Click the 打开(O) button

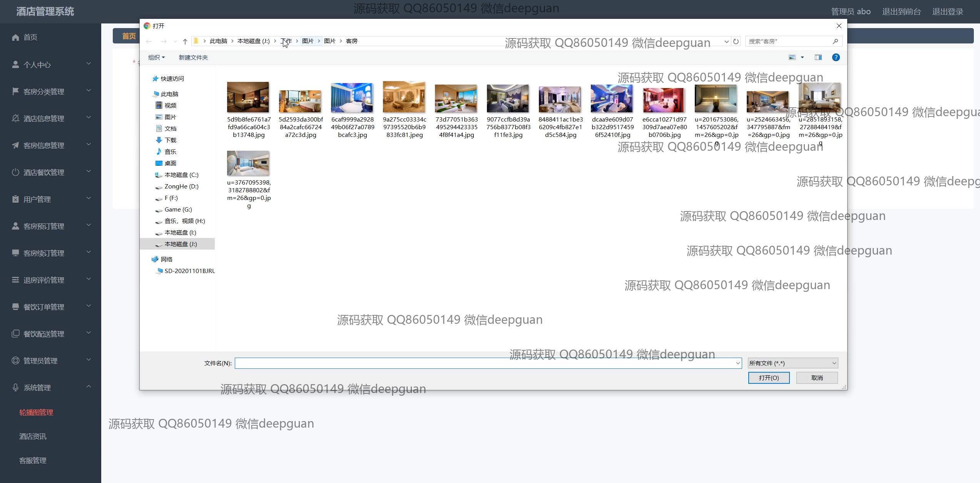click(x=769, y=378)
